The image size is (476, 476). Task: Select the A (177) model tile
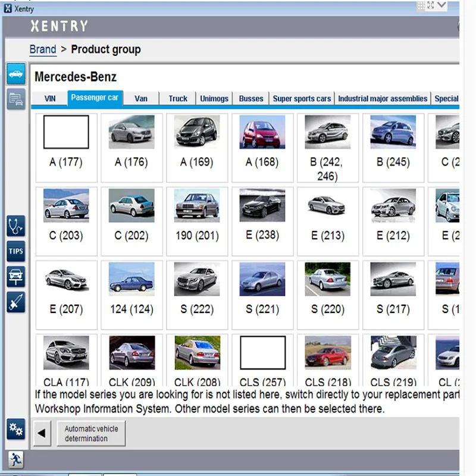(x=66, y=148)
